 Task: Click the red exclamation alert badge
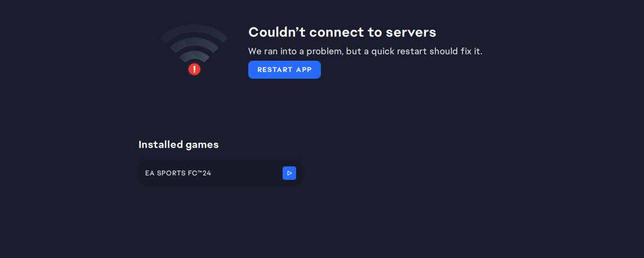(x=194, y=69)
